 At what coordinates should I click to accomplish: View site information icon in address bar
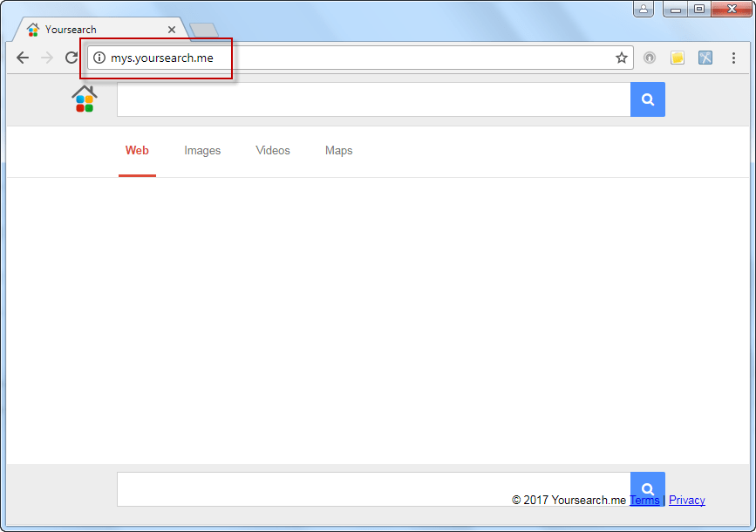click(99, 58)
